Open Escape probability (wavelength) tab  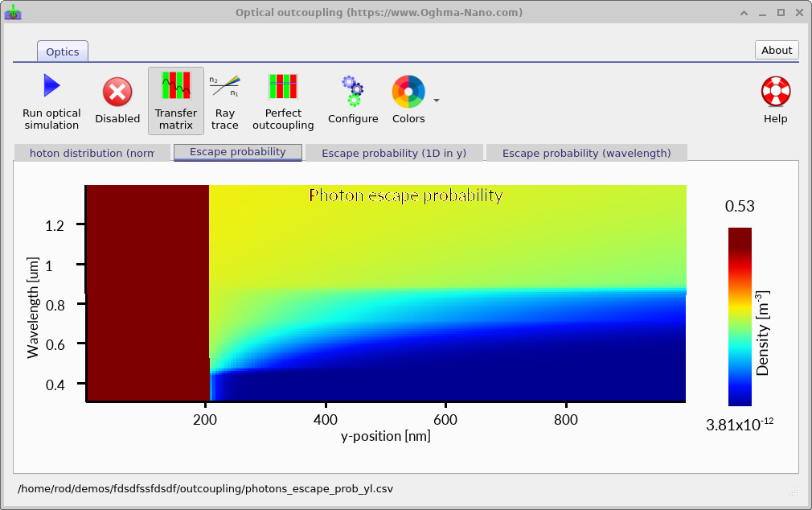click(586, 153)
